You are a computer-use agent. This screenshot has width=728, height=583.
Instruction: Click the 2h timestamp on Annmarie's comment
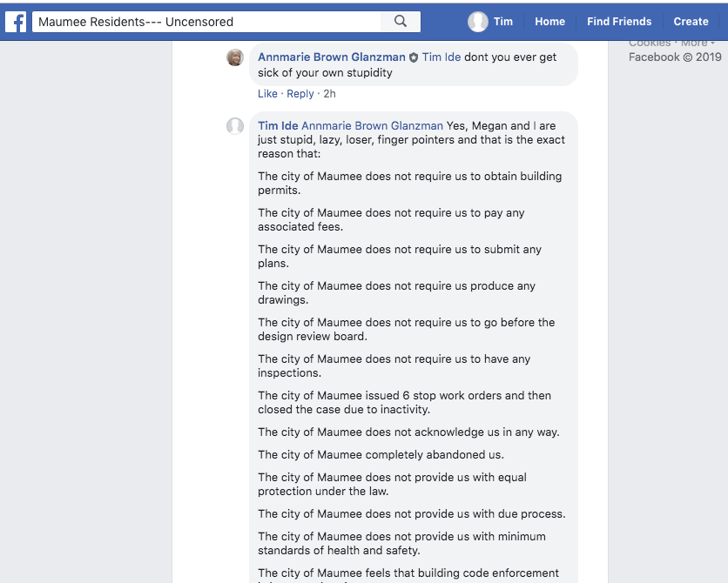tap(329, 94)
